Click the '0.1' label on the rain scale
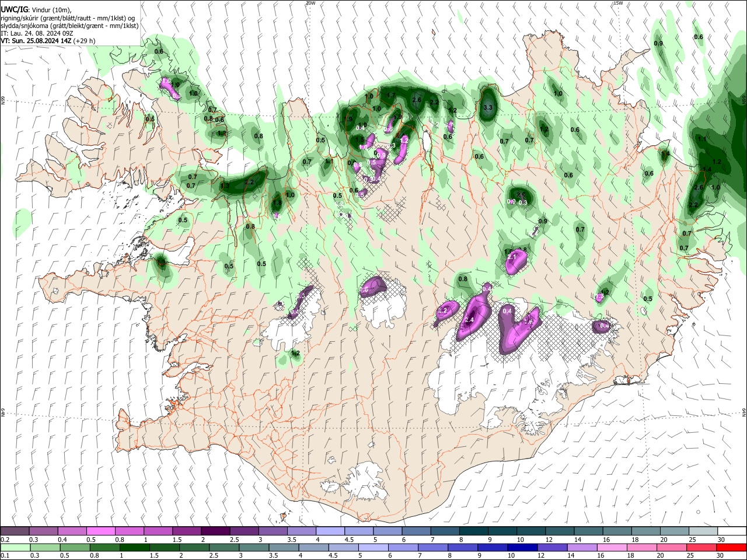The width and height of the screenshot is (747, 560). point(5,556)
